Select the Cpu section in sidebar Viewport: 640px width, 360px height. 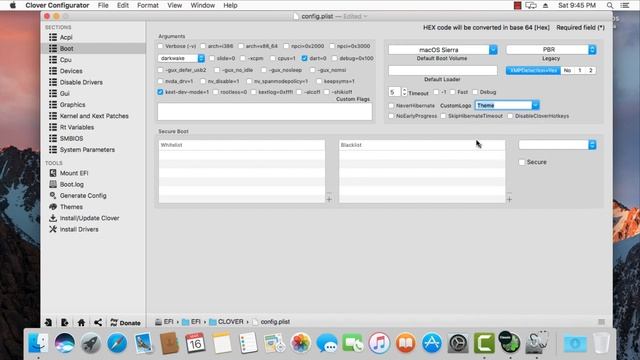click(65, 60)
